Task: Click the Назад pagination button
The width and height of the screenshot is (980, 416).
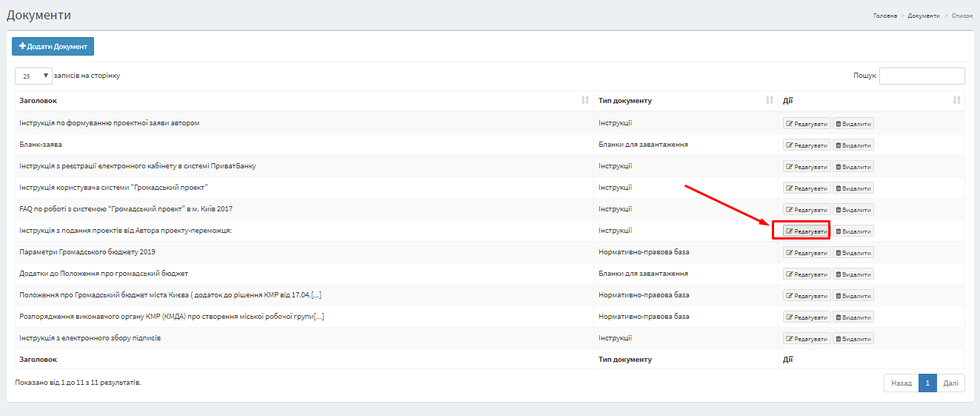Action: (901, 383)
